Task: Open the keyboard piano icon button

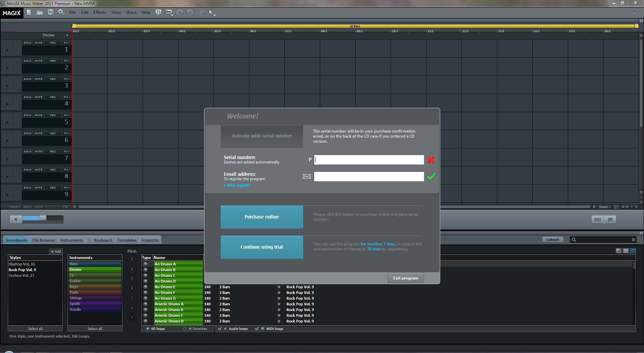Action: point(610,219)
